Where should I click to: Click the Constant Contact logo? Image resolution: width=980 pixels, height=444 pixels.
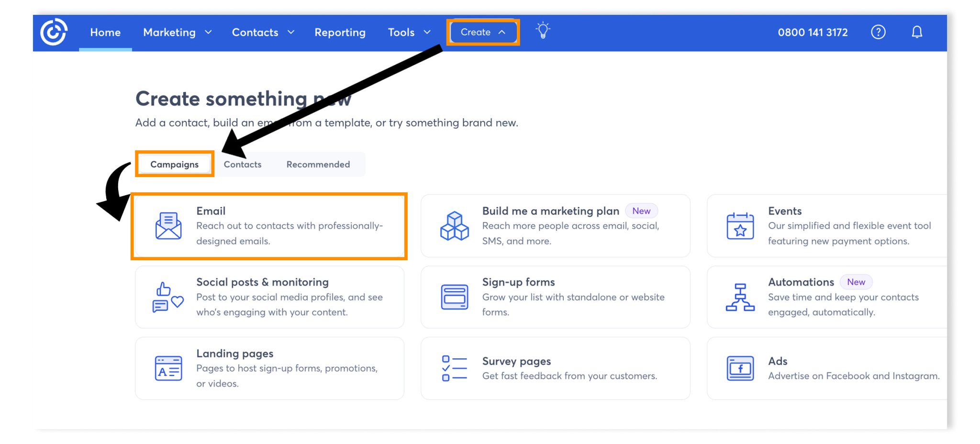coord(53,32)
